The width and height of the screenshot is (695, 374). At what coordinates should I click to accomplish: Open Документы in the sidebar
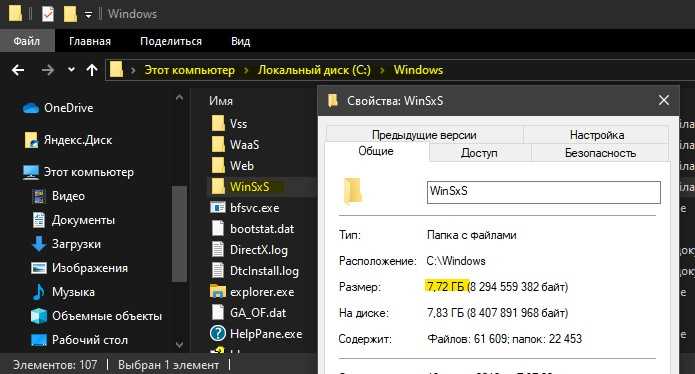click(x=83, y=220)
